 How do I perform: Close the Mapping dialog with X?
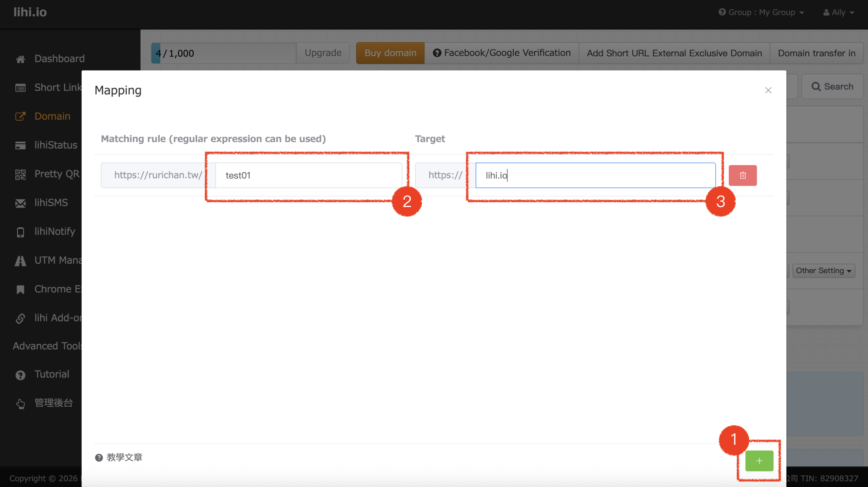tap(768, 90)
